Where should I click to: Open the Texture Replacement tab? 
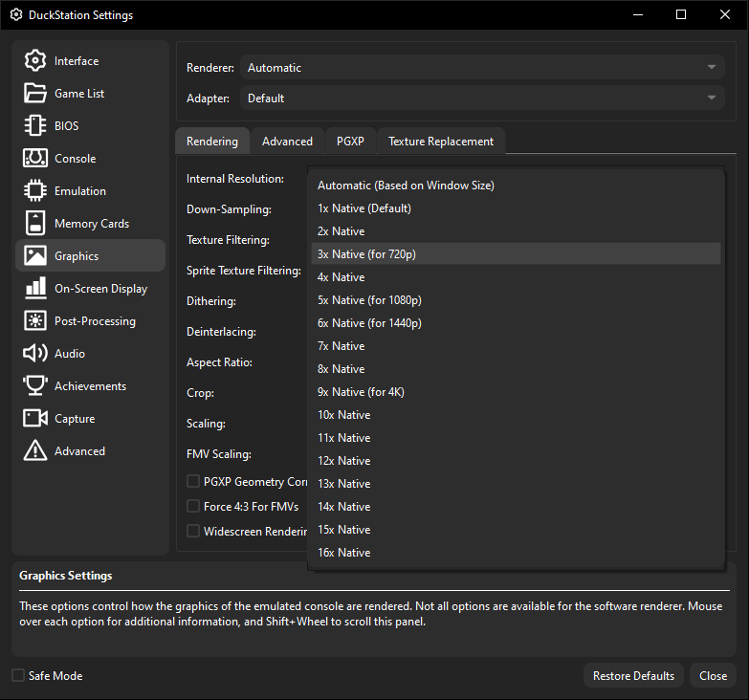[x=441, y=141]
